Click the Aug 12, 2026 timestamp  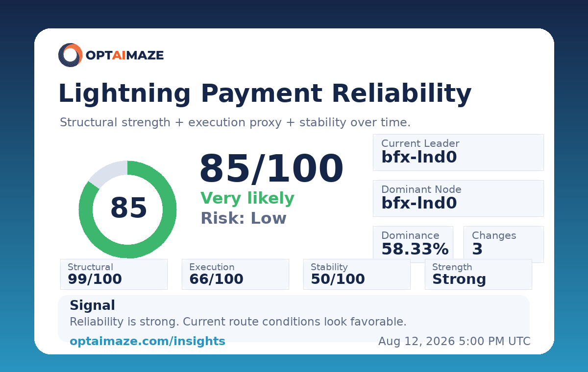454,341
